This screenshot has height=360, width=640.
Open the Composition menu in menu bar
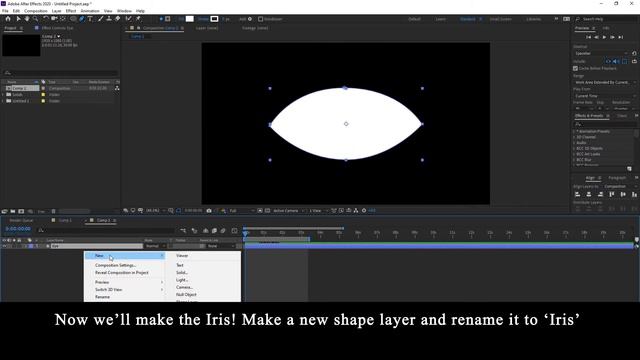36,11
